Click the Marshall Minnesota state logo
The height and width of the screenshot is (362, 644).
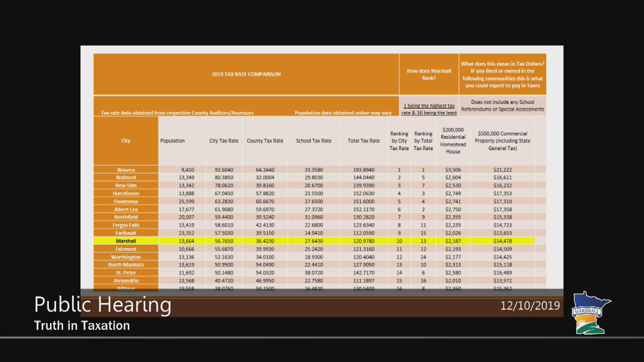[591, 313]
